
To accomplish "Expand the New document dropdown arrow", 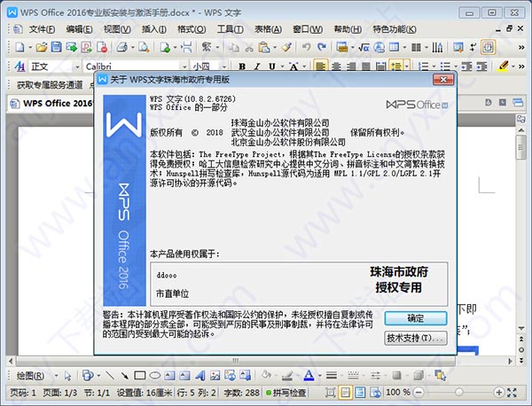I will point(30,48).
